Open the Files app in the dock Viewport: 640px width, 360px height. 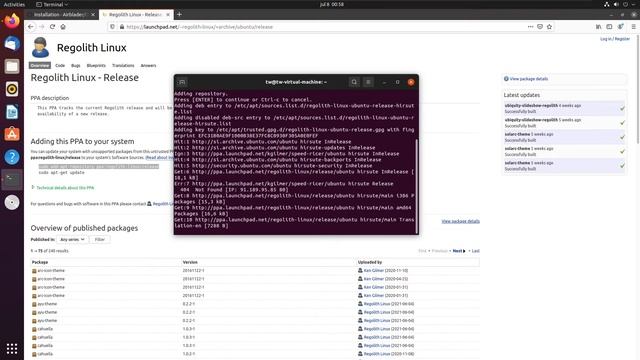pyautogui.click(x=12, y=66)
